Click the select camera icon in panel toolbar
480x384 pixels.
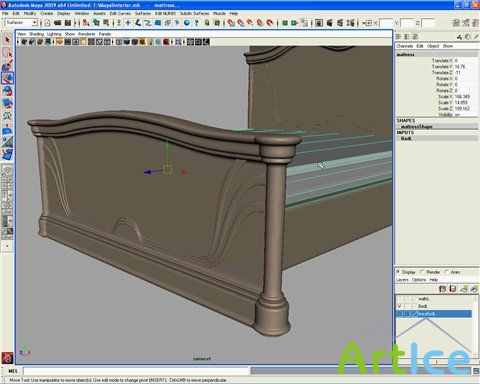tap(24, 42)
